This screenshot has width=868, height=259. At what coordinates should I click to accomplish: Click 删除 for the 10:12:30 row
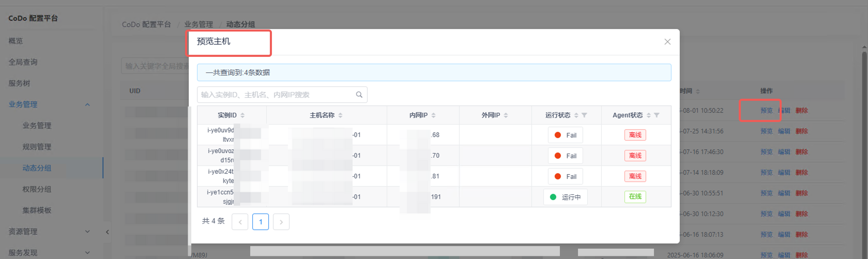tap(802, 214)
